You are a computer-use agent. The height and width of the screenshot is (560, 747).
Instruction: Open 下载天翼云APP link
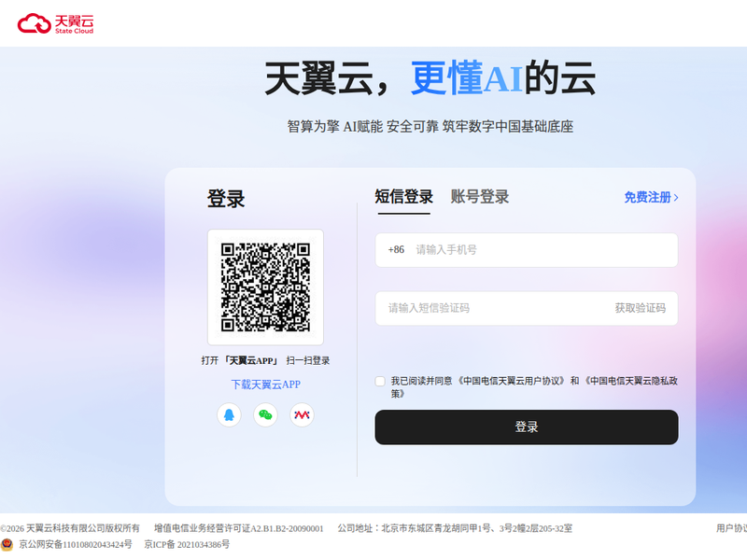coord(265,385)
